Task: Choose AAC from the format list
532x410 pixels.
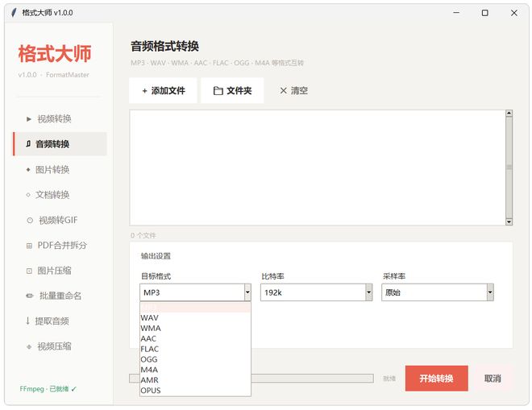Action: 195,338
